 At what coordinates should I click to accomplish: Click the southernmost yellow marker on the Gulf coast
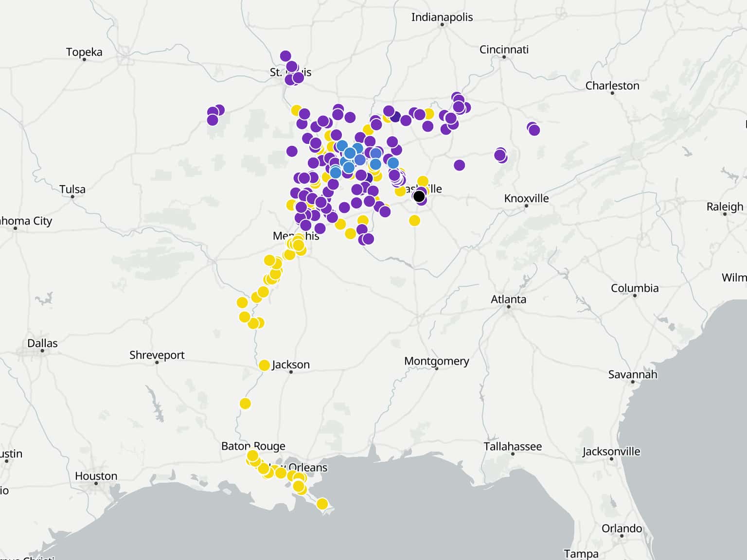(x=322, y=504)
